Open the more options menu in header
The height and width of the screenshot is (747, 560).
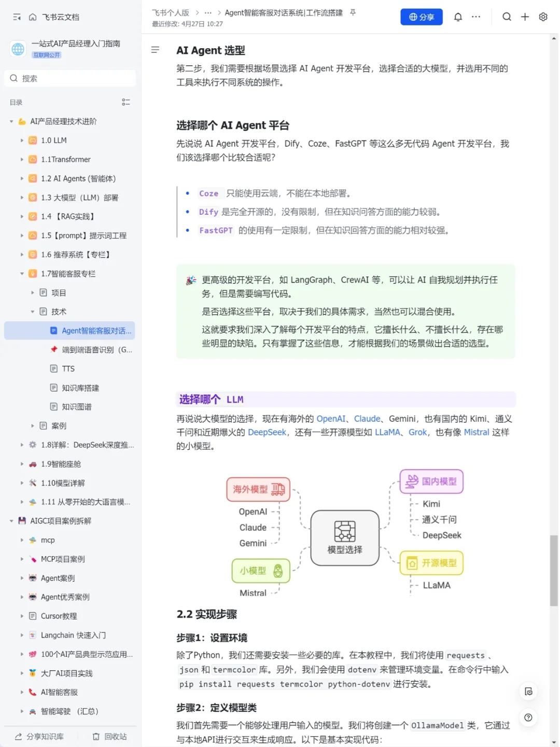tap(476, 17)
